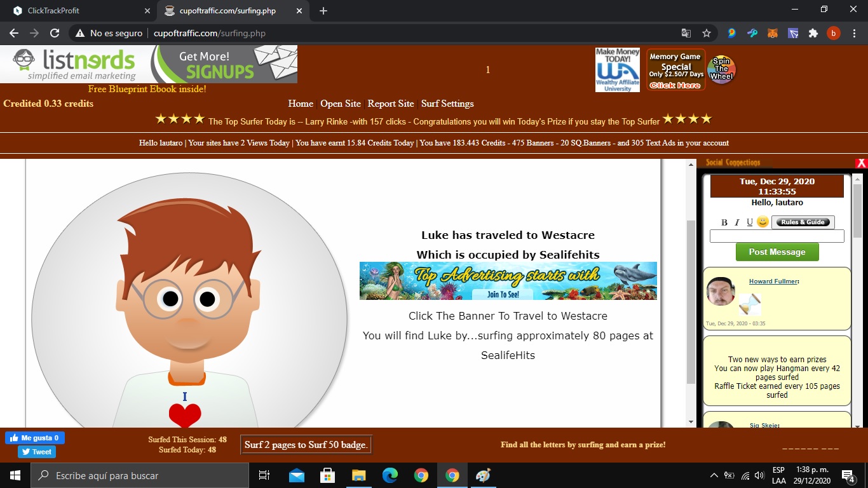Screen dimensions: 868x488
Task: Click the Sealifehits Top Advertising banner
Action: [508, 281]
